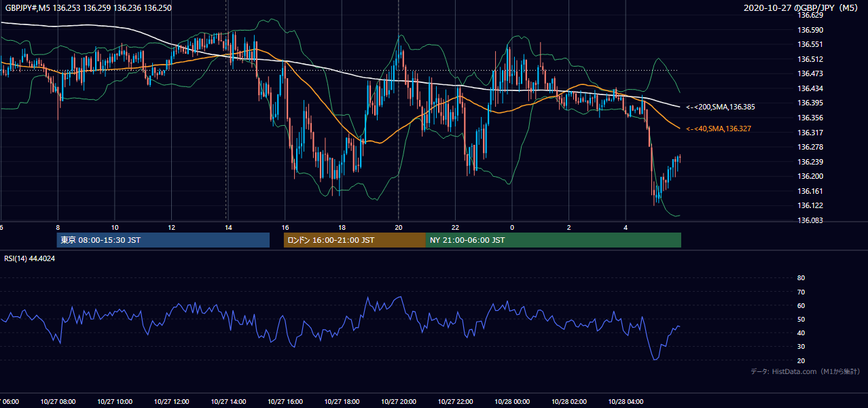
Task: Click the 10/27 08:00 date label
Action: point(58,402)
